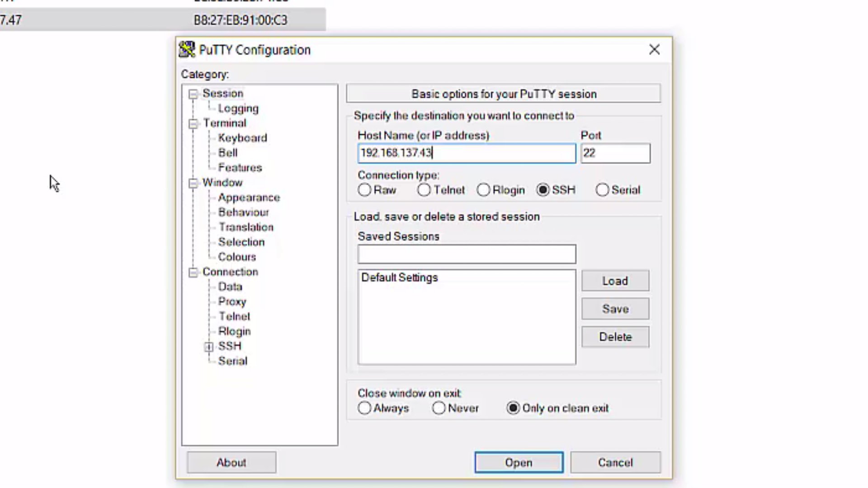Save the current session

[x=615, y=309]
